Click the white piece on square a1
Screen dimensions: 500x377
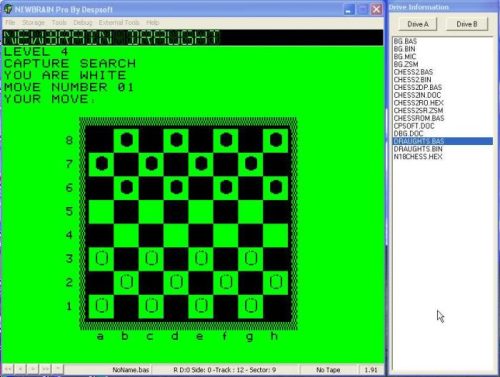(x=101, y=306)
